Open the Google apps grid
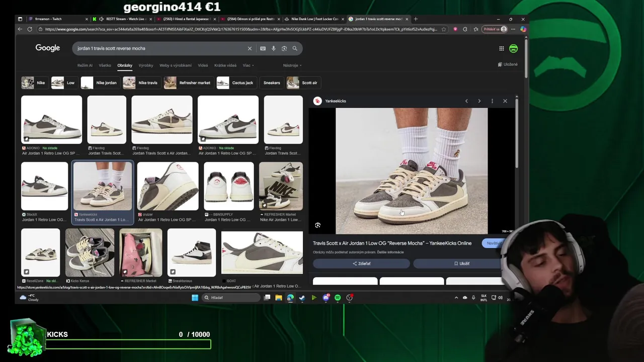This screenshot has width=644, height=362. click(502, 48)
